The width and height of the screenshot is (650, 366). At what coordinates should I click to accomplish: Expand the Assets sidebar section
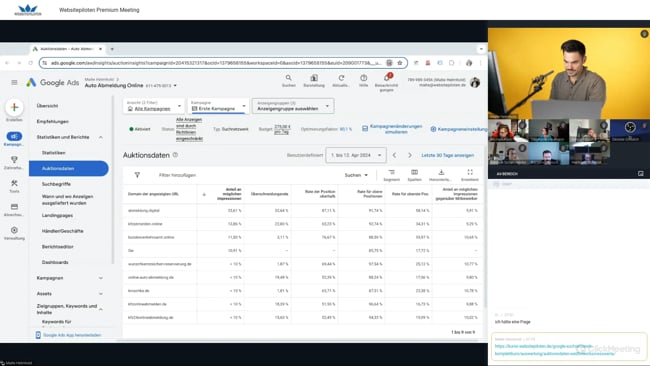(101, 294)
